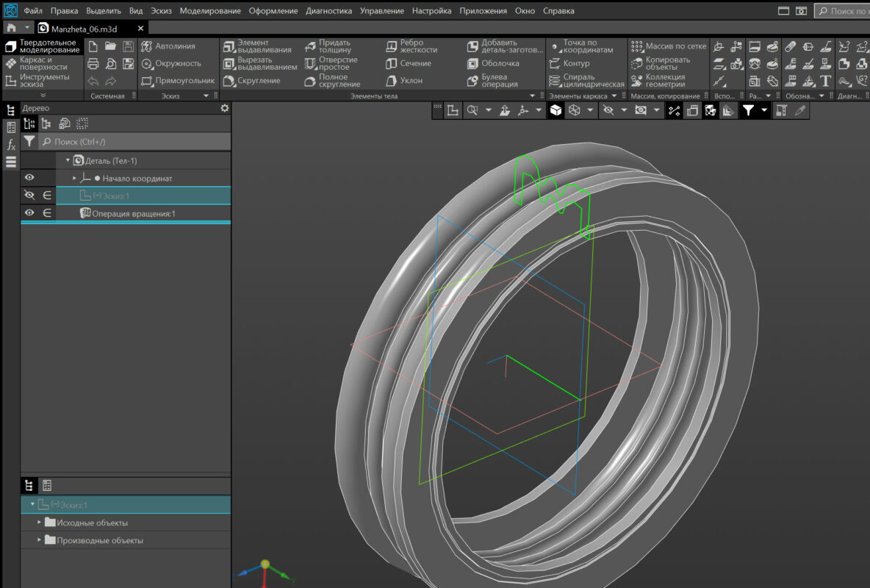Click Массив по сетке tool

[669, 46]
